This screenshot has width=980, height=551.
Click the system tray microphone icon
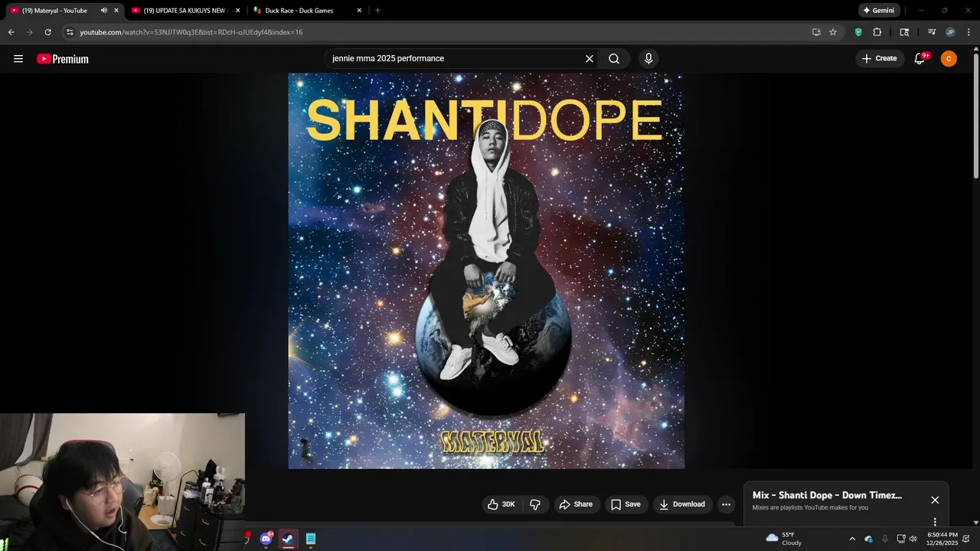(885, 539)
